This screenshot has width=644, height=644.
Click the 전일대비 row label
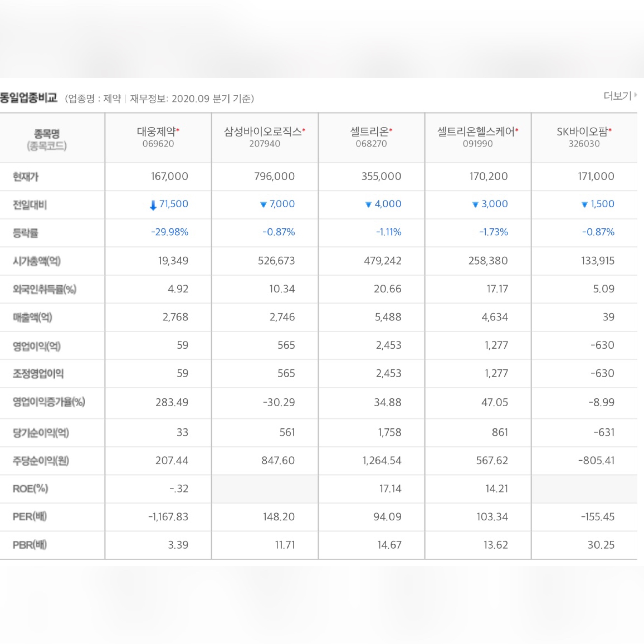[29, 205]
